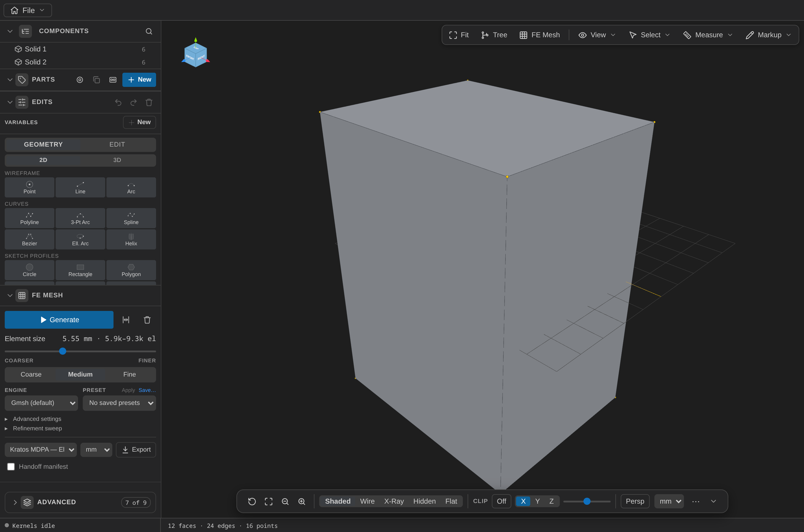Viewport: 804px width, 532px height.
Task: Click the Components tree icon
Action: point(25,31)
